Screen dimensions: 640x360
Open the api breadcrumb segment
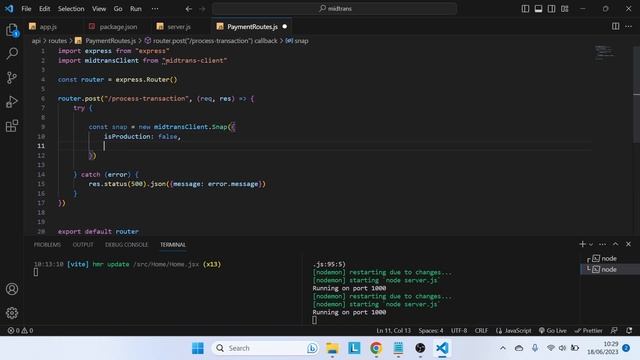pyautogui.click(x=36, y=41)
